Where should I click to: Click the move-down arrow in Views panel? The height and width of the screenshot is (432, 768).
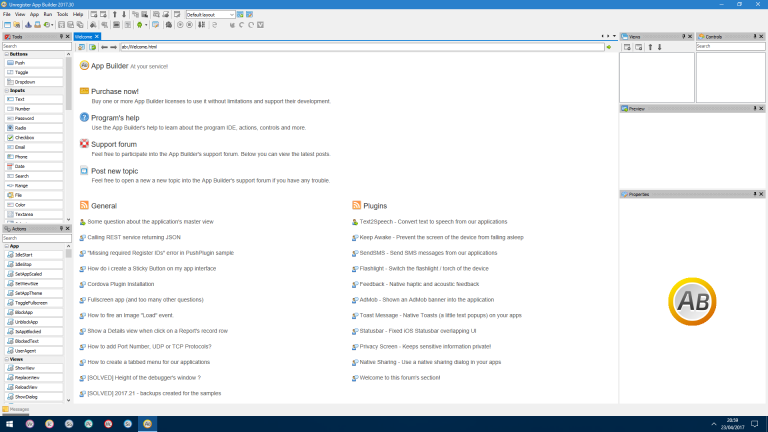pyautogui.click(x=660, y=47)
